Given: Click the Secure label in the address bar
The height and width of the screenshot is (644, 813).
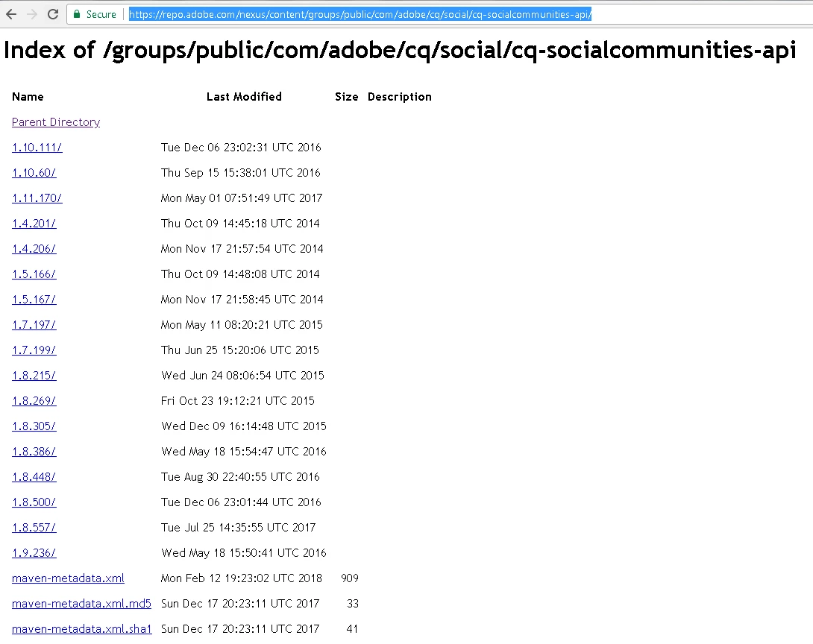Looking at the screenshot, I should pyautogui.click(x=101, y=14).
